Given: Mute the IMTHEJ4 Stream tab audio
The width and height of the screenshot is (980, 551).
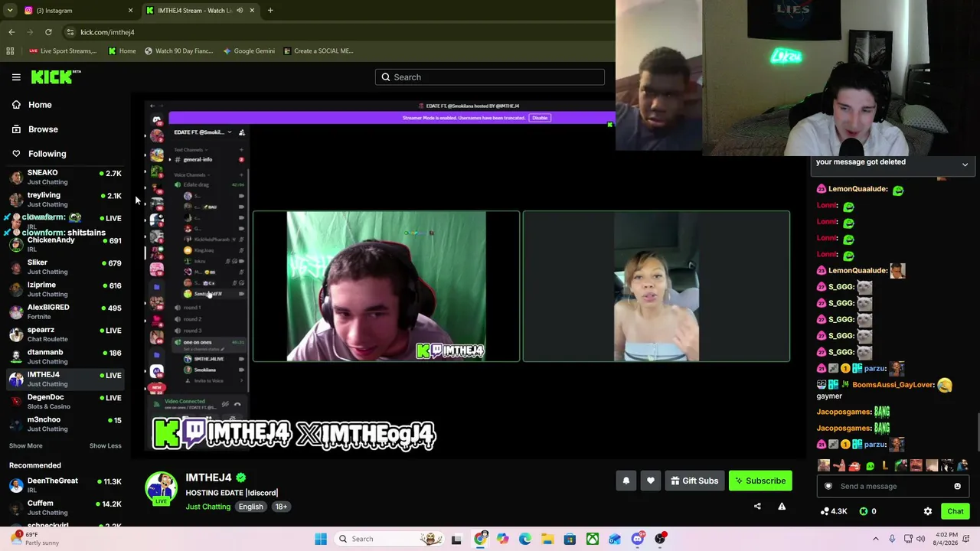Looking at the screenshot, I should pyautogui.click(x=240, y=11).
